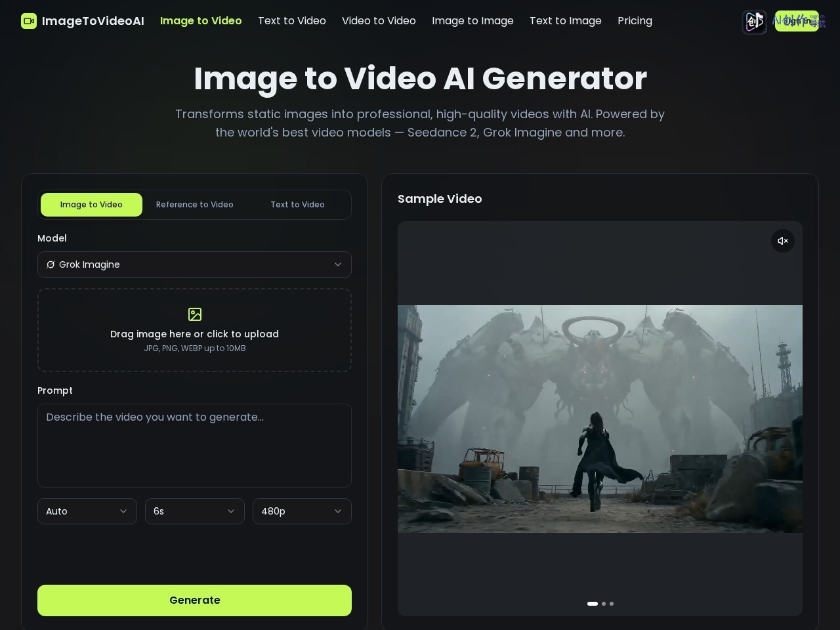The image size is (840, 630).
Task: Go to Text to Video in the top navigation
Action: [x=292, y=21]
